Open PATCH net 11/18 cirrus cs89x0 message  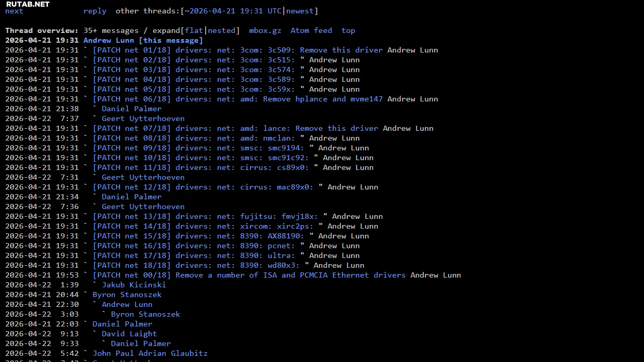pos(201,167)
